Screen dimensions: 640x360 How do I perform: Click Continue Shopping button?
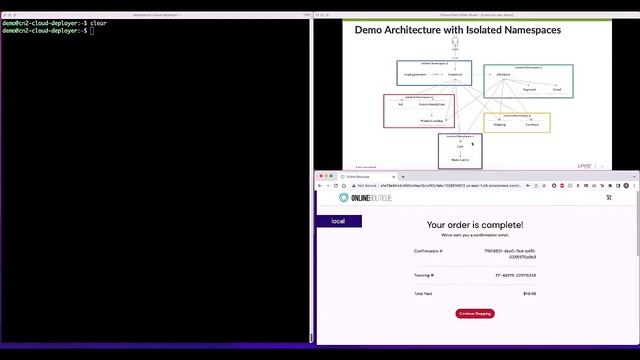tap(475, 313)
